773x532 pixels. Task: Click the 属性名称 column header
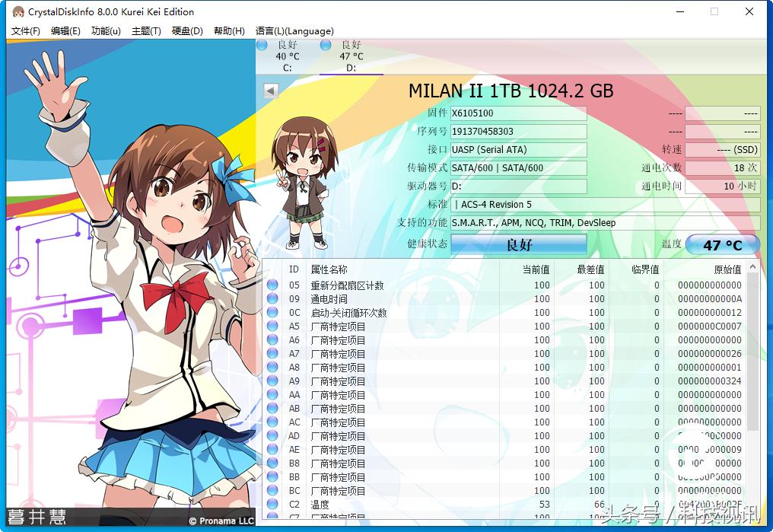[x=329, y=269]
